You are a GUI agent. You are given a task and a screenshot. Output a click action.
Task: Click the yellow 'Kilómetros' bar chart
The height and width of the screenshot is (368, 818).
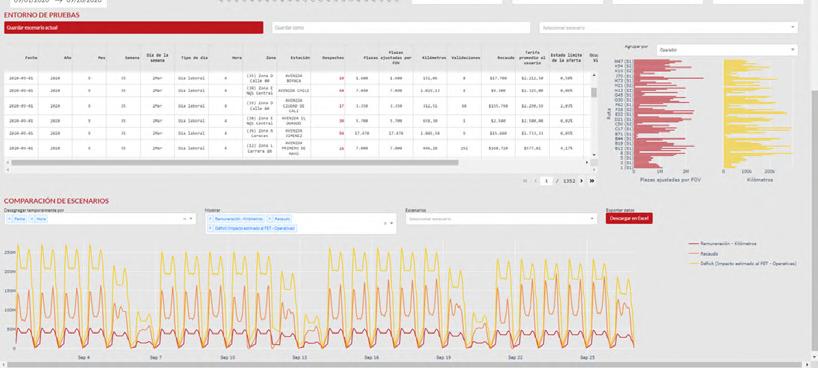coord(756,113)
